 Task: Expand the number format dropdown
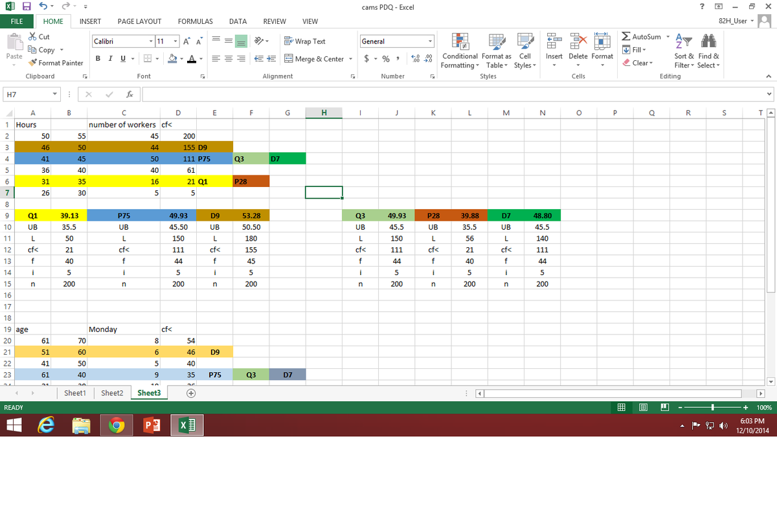pyautogui.click(x=431, y=41)
